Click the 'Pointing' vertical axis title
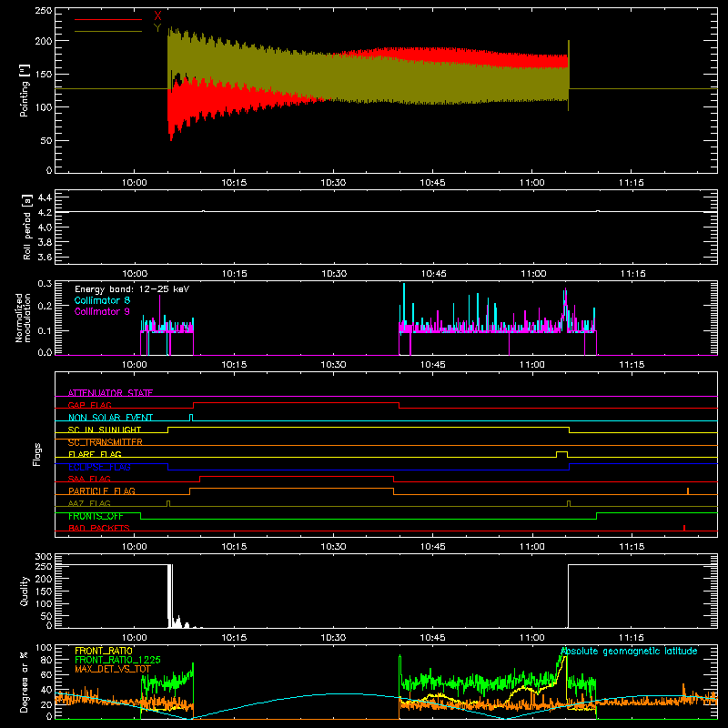Image resolution: width=728 pixels, height=728 pixels. [25, 90]
